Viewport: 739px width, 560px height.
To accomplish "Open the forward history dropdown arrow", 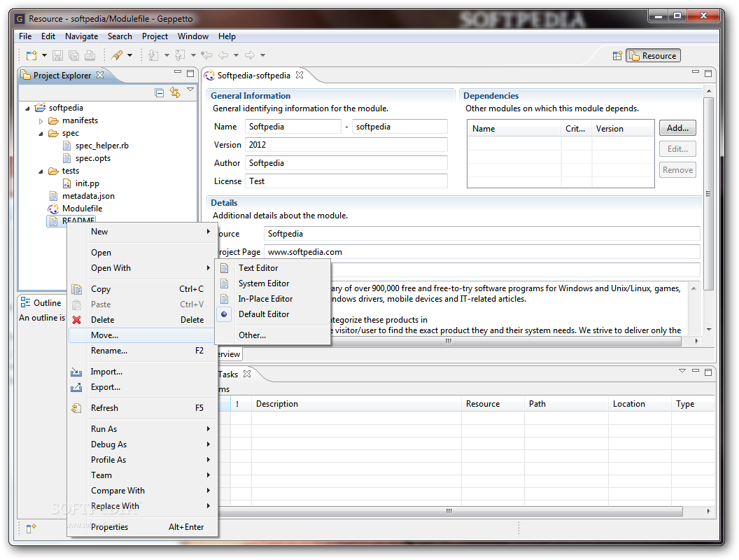I will point(262,55).
